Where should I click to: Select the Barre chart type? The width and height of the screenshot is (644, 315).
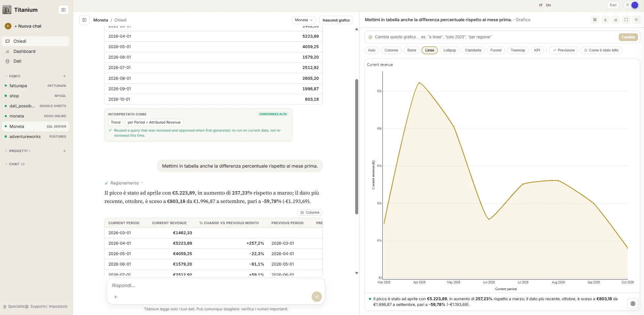click(x=411, y=50)
